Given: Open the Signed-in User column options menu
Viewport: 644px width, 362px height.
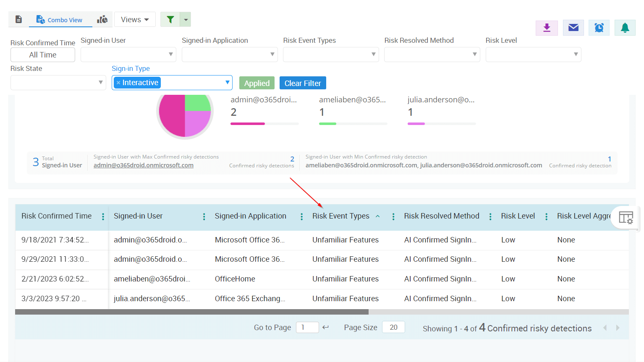Looking at the screenshot, I should tap(204, 216).
